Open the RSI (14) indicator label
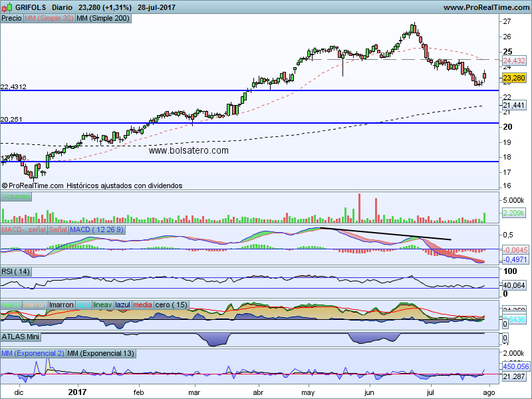The width and height of the screenshot is (532, 399). 16,271
